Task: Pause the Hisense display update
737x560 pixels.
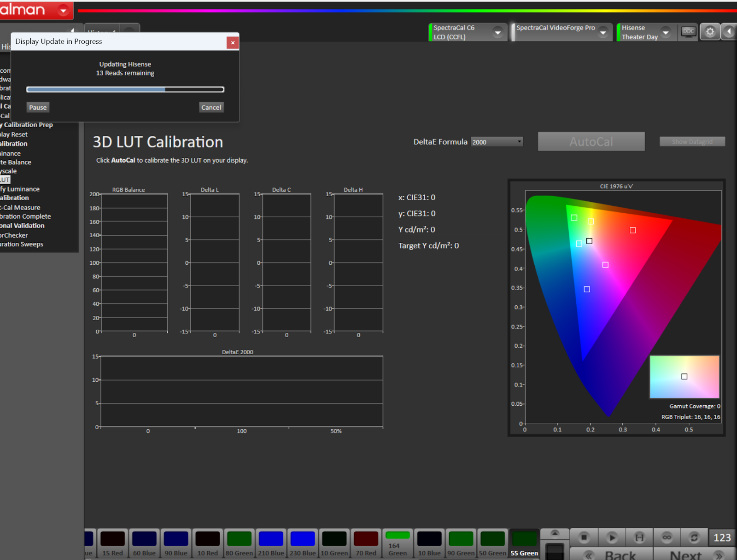Action: (x=38, y=107)
